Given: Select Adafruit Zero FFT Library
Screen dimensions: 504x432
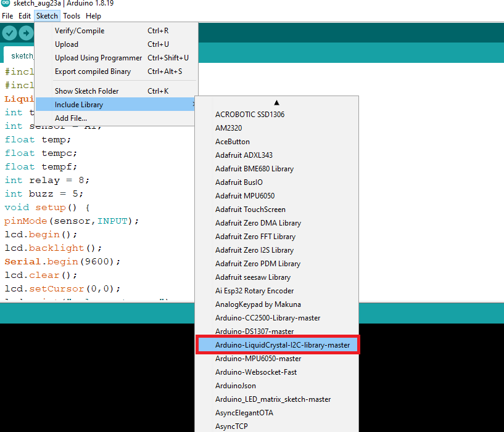Looking at the screenshot, I should click(x=277, y=237).
